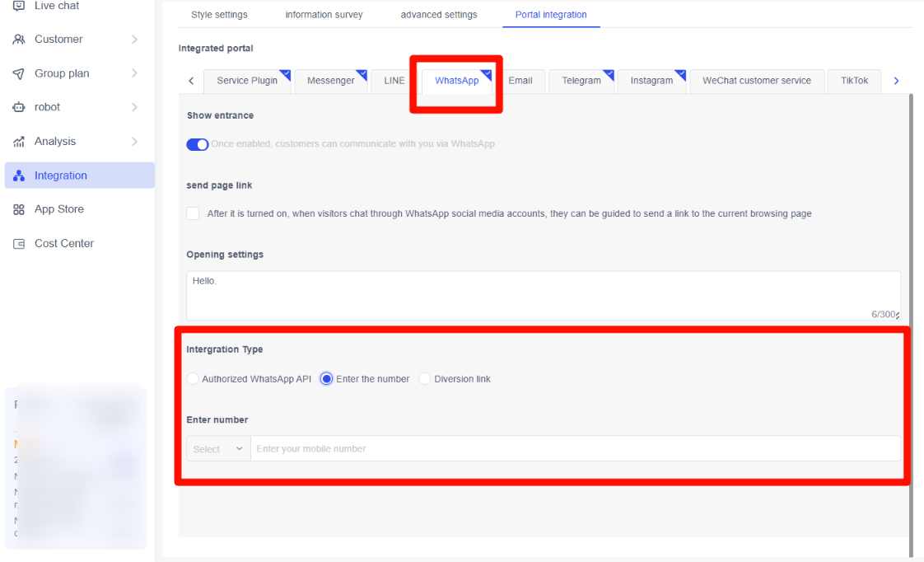Click the Cost Center wallet icon
Screen dimensions: 924x562
coord(19,244)
